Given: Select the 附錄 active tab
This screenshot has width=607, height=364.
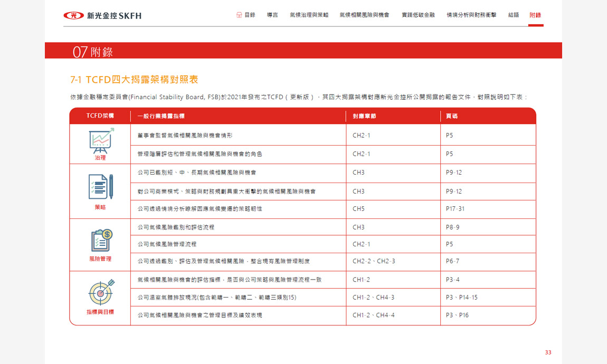Looking at the screenshot, I should (535, 15).
